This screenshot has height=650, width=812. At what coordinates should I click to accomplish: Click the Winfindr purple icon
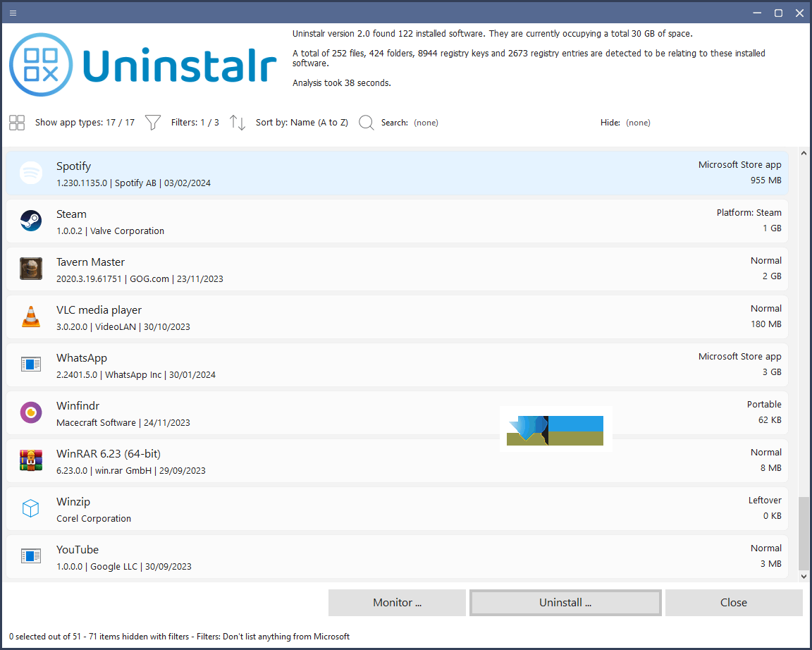click(31, 413)
